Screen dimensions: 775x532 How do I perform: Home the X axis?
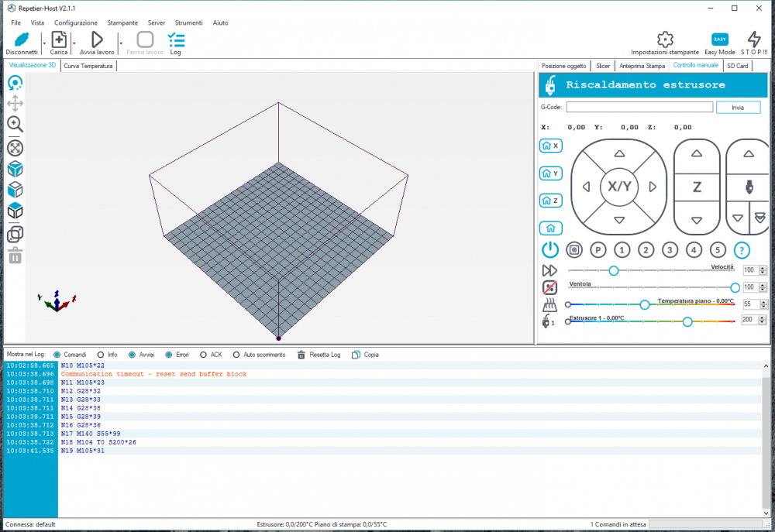(550, 146)
